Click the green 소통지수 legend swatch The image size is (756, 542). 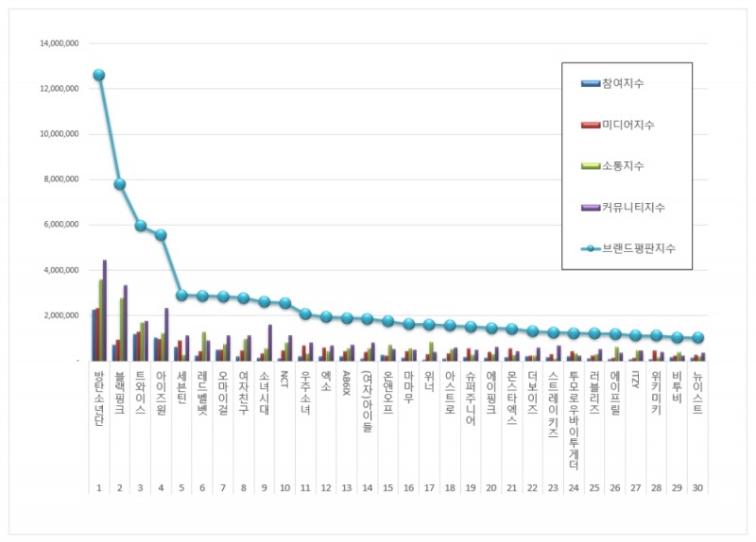[591, 166]
